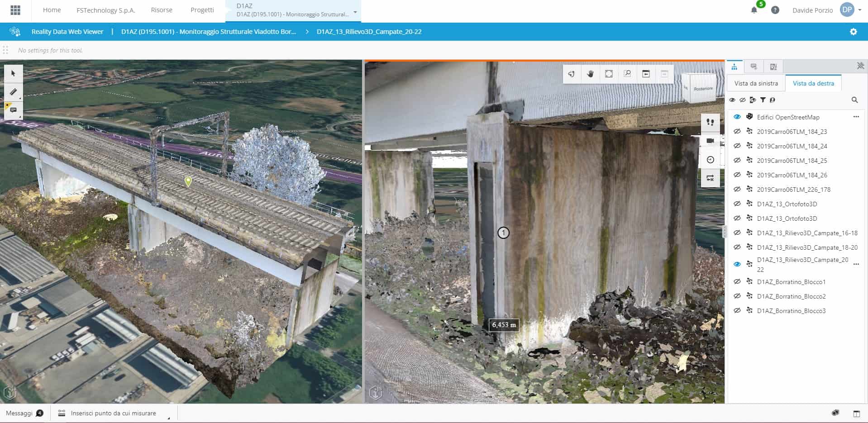The image size is (868, 423).
Task: Open options for Edifici OpenStreetMap
Action: pos(856,117)
